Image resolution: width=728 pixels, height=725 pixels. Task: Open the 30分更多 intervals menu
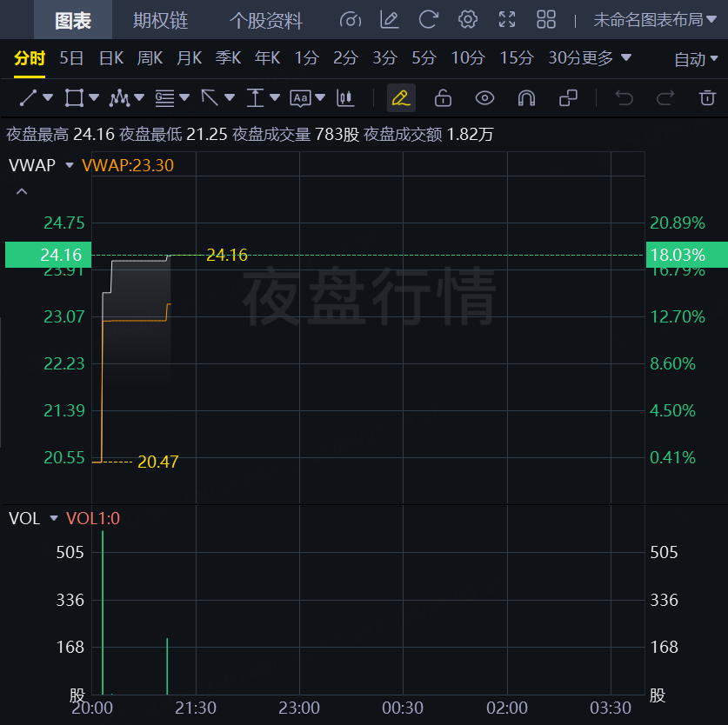pyautogui.click(x=590, y=58)
